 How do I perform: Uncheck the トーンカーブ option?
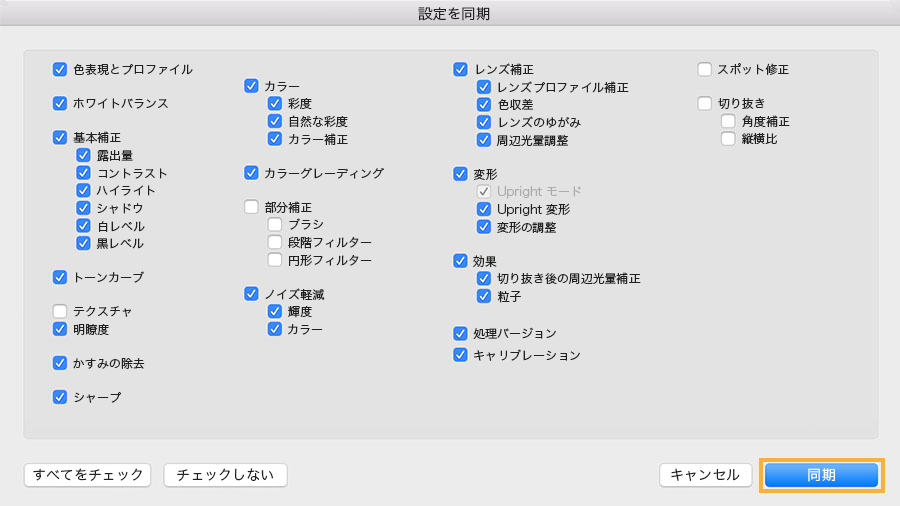point(60,277)
